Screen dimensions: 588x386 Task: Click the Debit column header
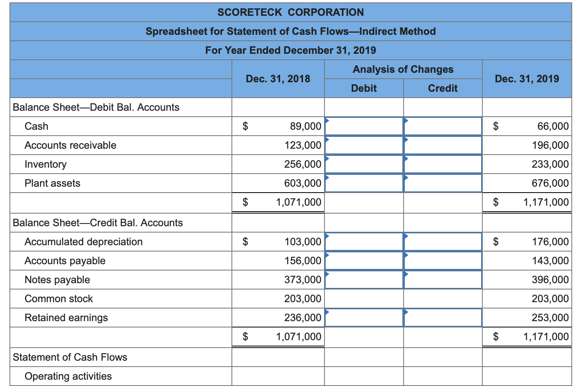[x=363, y=88]
